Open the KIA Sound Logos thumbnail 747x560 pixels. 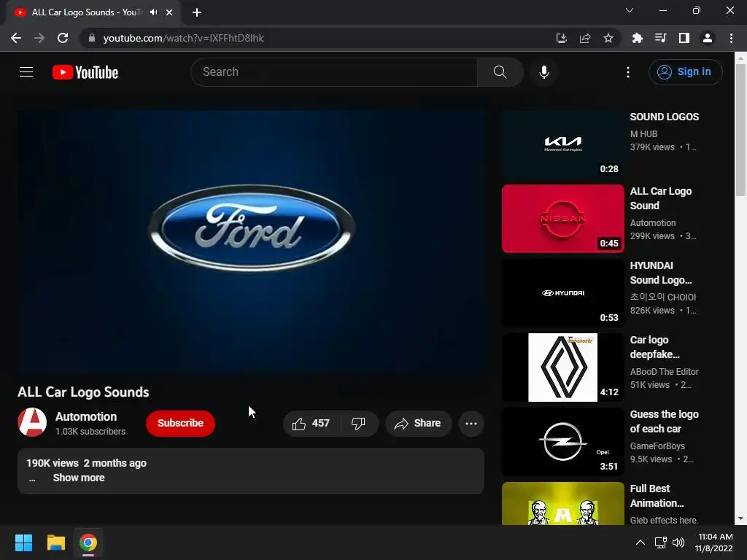click(x=562, y=144)
